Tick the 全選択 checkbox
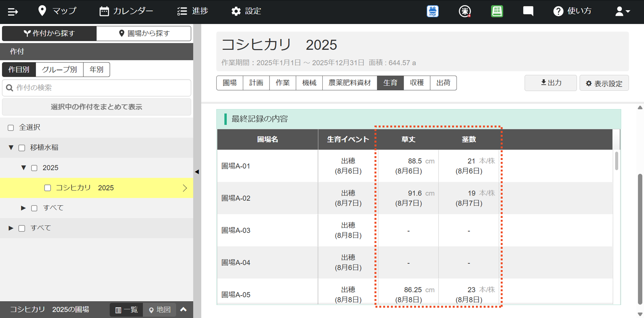Image resolution: width=644 pixels, height=318 pixels. 11,128
